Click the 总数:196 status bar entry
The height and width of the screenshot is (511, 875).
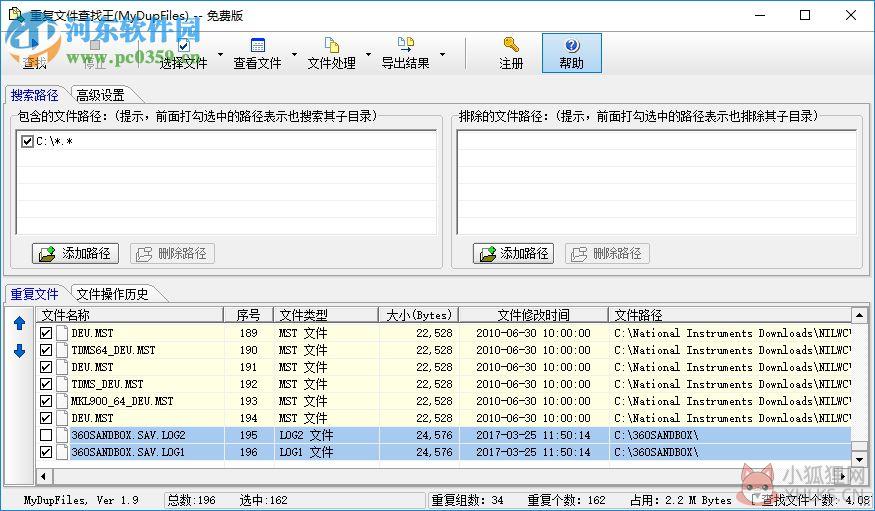click(x=191, y=500)
